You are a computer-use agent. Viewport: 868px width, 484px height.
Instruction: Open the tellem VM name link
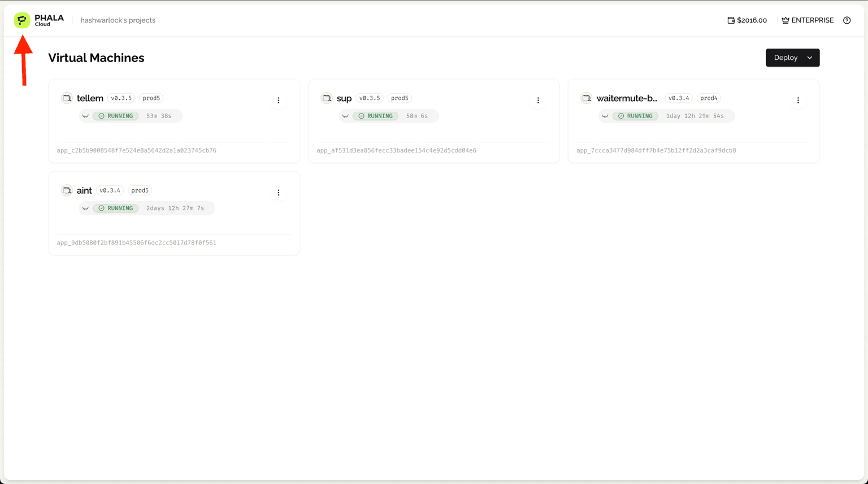pyautogui.click(x=90, y=98)
